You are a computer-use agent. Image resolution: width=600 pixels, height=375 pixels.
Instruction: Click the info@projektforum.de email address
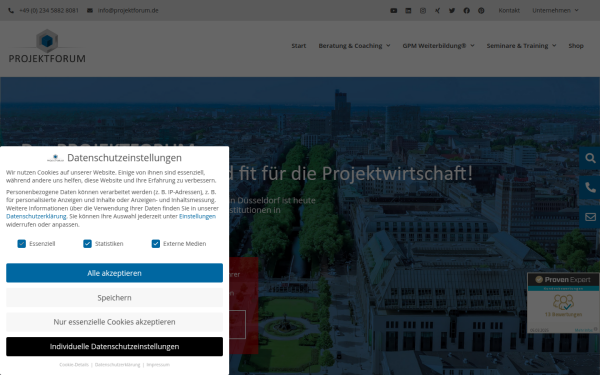128,11
